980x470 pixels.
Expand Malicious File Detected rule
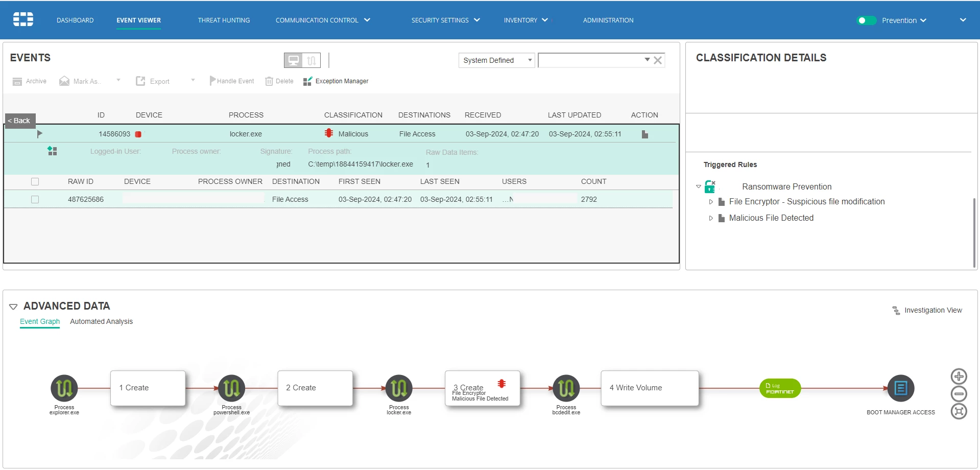tap(711, 218)
